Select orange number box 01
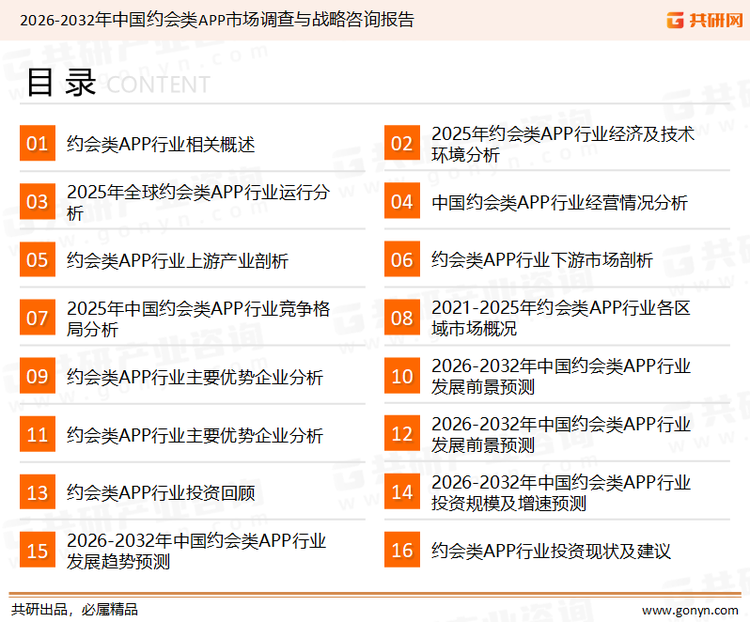This screenshot has height=622, width=750. [x=37, y=143]
